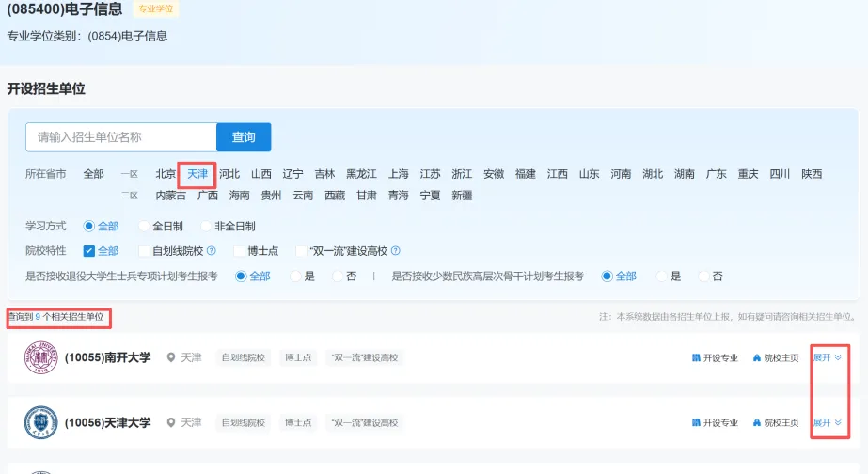
Task: Filter by province 全部
Action: coord(93,174)
